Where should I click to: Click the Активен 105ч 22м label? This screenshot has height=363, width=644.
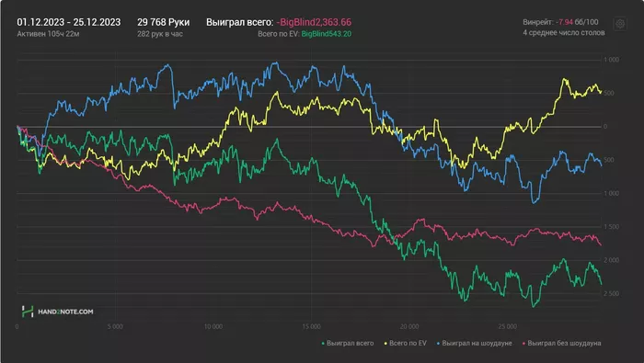coord(48,34)
